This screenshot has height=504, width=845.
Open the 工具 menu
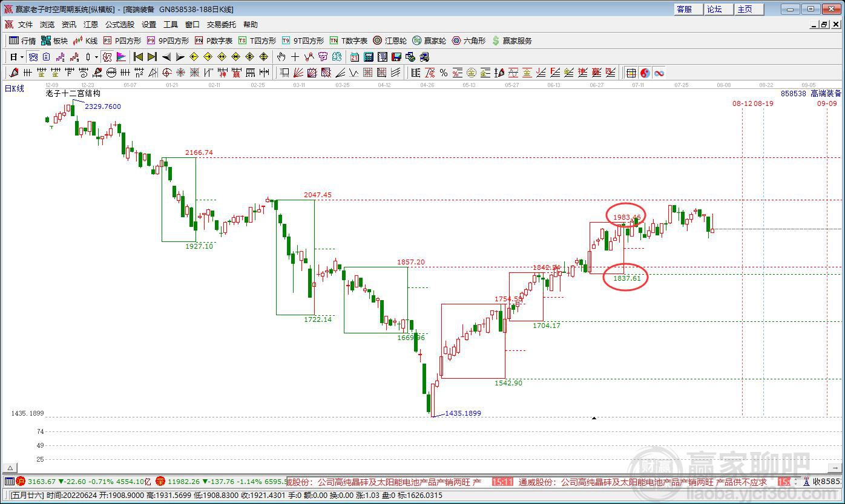click(x=171, y=25)
